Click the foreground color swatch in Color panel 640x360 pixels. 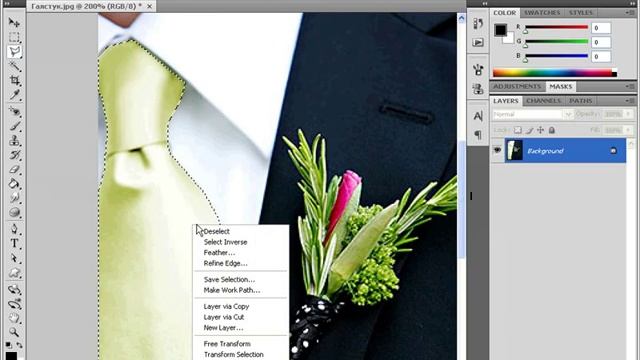[501, 29]
